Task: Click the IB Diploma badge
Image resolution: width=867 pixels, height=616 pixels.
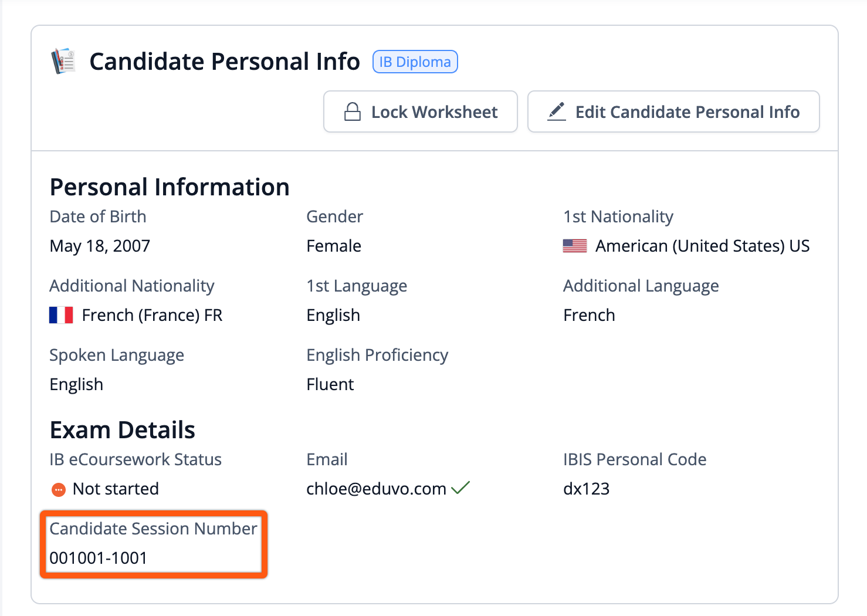Action: (415, 62)
